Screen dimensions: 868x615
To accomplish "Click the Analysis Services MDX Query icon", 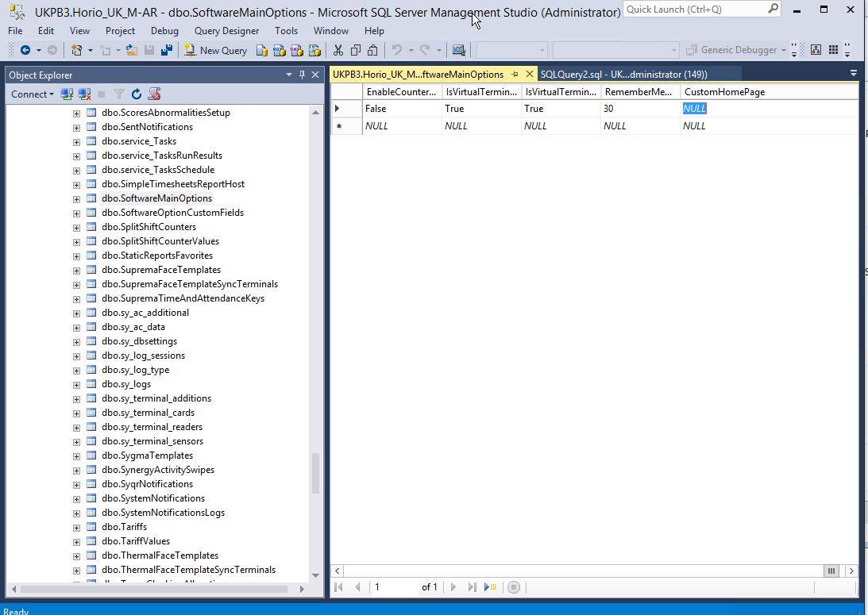I will click(280, 50).
